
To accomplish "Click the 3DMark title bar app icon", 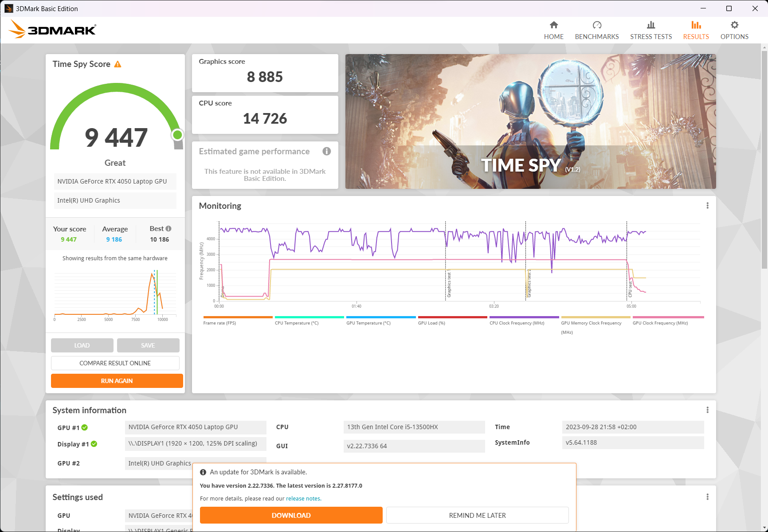I will [x=8, y=8].
